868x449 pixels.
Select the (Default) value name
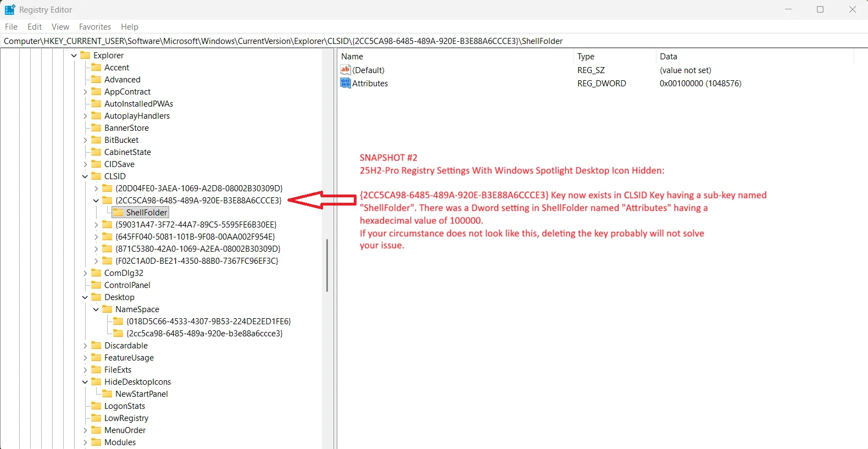tap(368, 70)
